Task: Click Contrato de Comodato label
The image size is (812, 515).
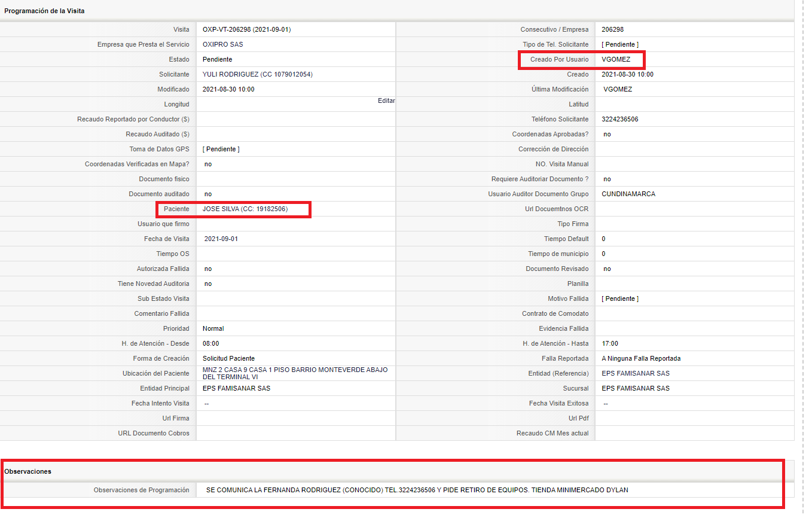Action: tap(555, 313)
